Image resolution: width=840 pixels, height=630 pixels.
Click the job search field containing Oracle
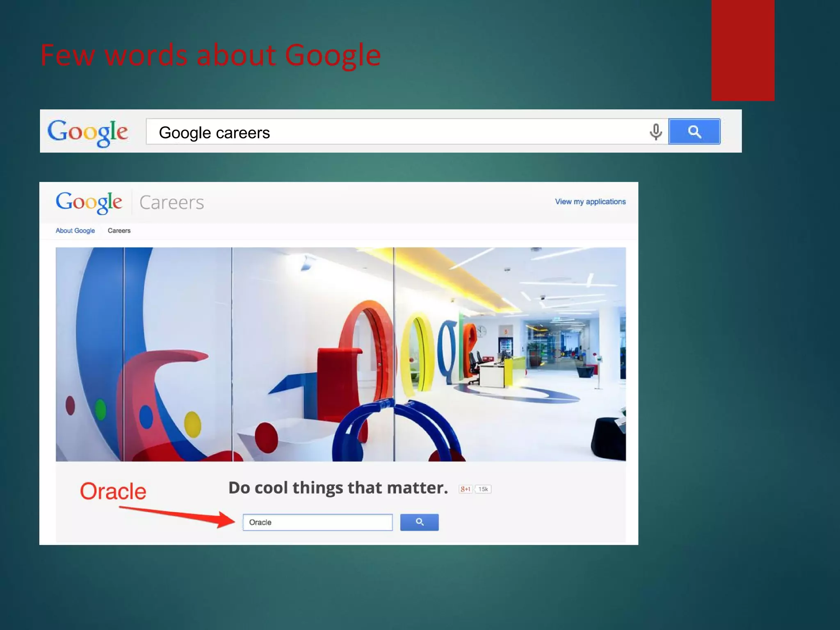(x=317, y=522)
